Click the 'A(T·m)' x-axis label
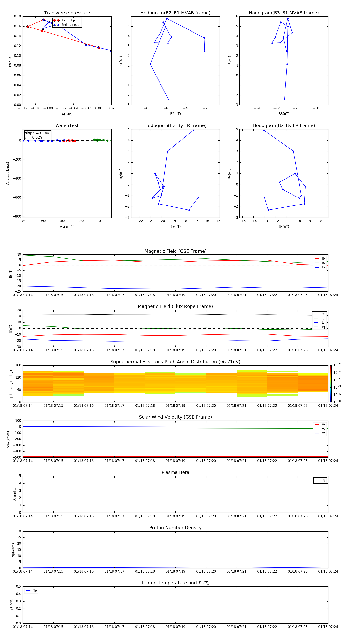Screen dimensions: 351x644 coord(67,114)
